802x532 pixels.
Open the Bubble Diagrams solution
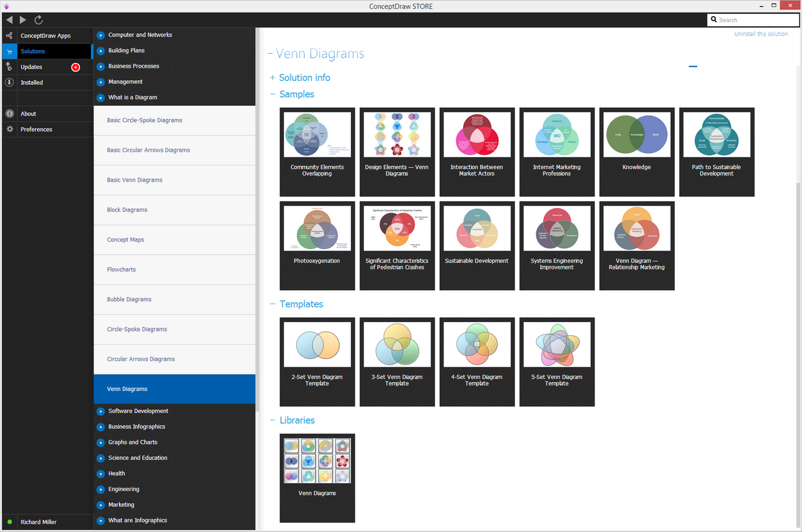tap(174, 300)
